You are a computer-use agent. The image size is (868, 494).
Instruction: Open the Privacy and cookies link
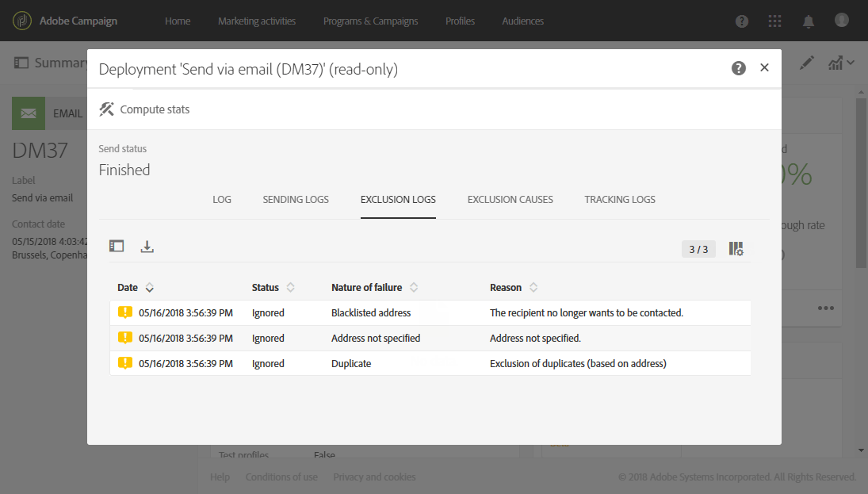point(374,477)
